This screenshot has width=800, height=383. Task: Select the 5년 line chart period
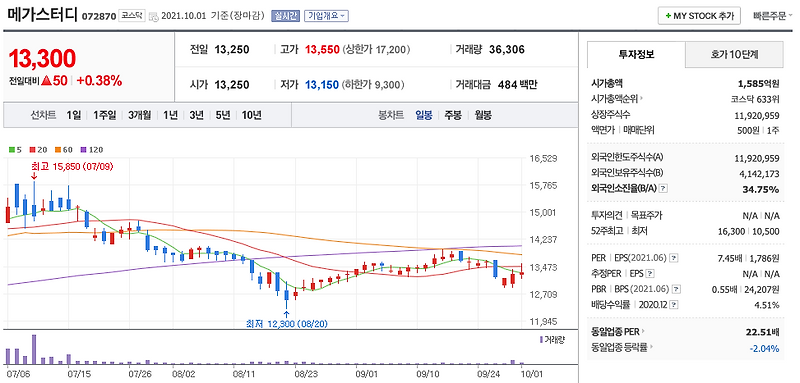(222, 115)
